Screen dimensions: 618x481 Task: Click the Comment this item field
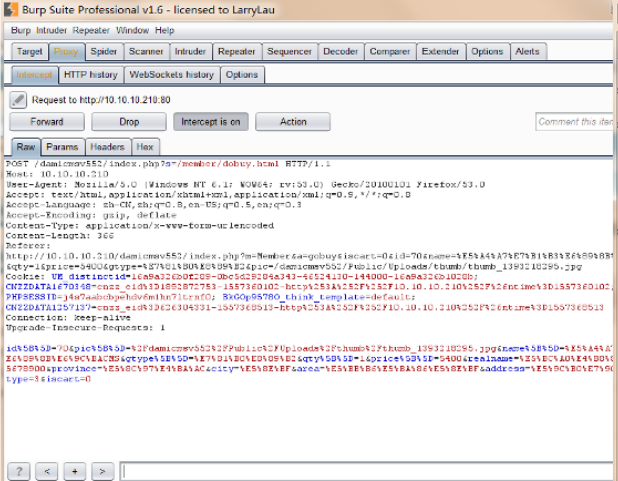[x=575, y=121]
